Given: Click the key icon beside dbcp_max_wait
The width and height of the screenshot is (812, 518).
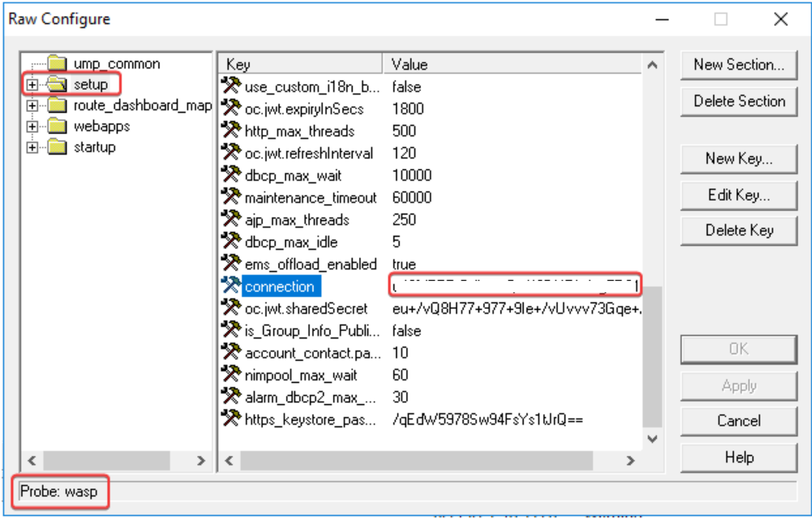Looking at the screenshot, I should tap(231, 175).
